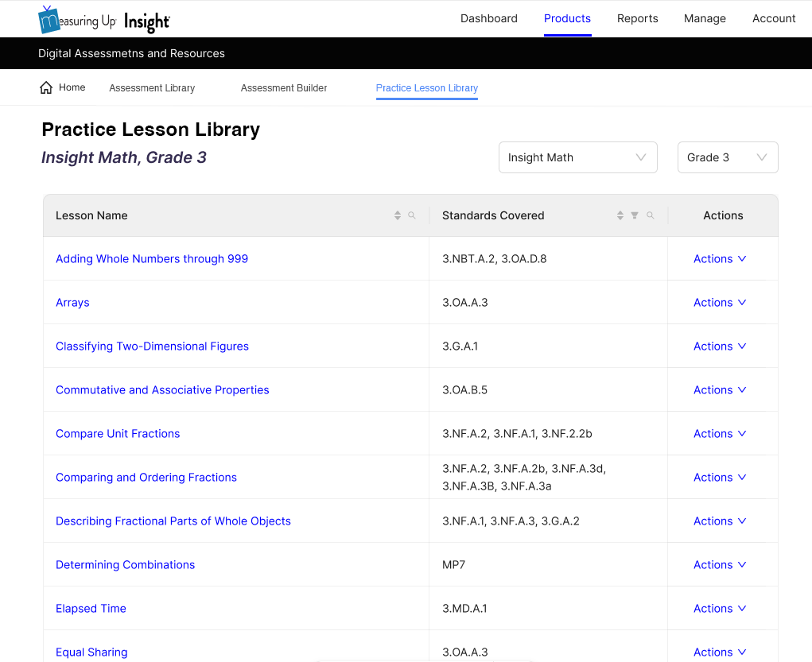Expand Actions for Describing Fractional Parts row
The width and height of the screenshot is (812, 662).
coord(720,521)
